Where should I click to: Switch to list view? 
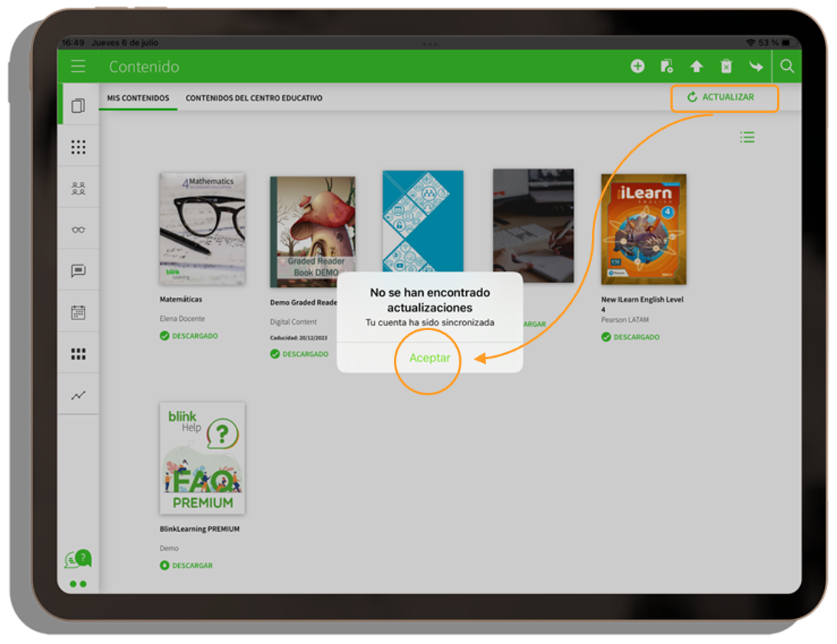tap(747, 137)
